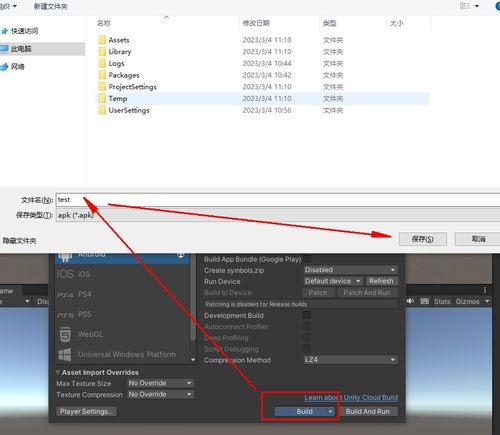
Task: Check Build App Bundle (Google Play)
Action: (x=307, y=259)
